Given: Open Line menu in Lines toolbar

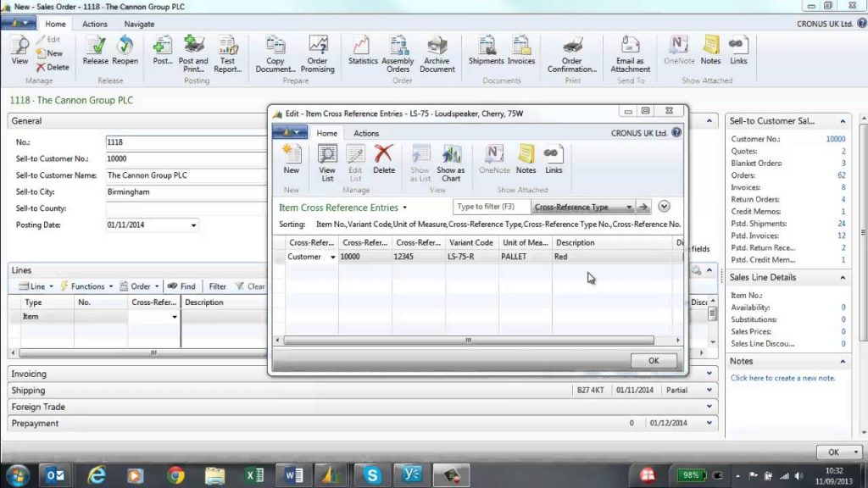Looking at the screenshot, I should [36, 286].
